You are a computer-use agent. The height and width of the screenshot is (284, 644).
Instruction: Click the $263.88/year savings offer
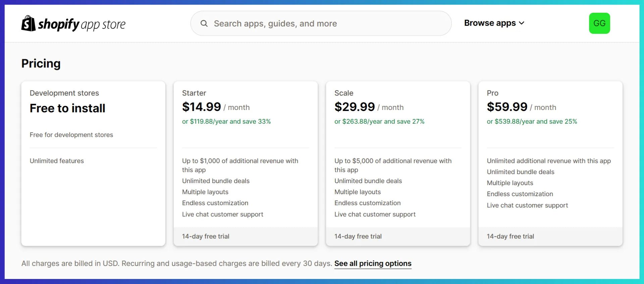tap(379, 121)
